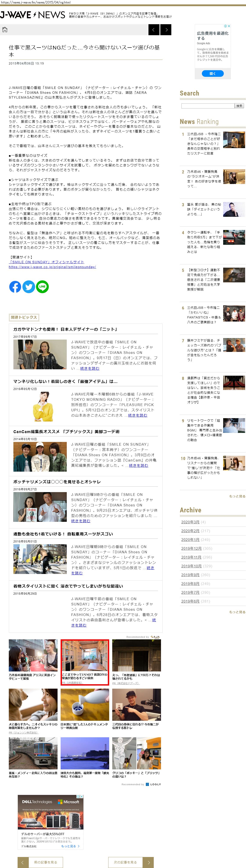Click 続きを読む for 浴衣 article
This screenshot has width=246, height=868.
(79, 625)
